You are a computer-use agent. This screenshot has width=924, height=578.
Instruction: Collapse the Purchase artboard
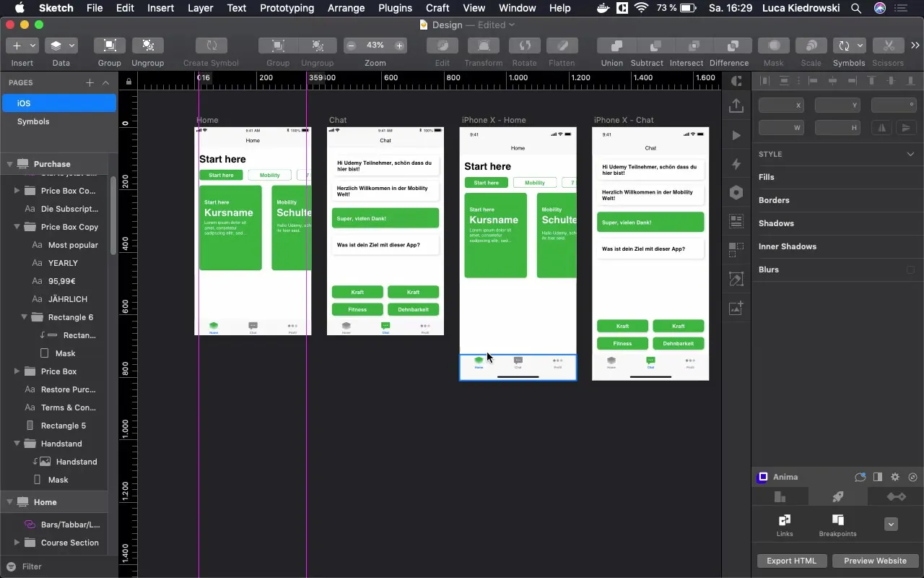pos(9,163)
